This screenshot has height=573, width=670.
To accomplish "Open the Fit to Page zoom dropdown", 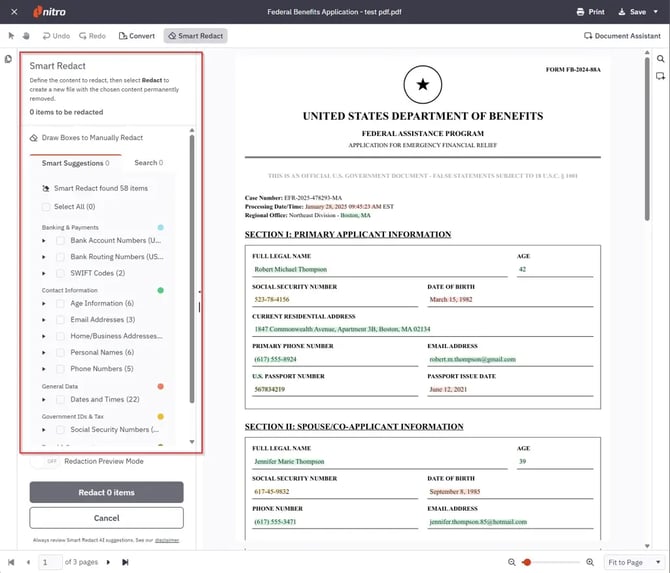I will click(x=631, y=562).
